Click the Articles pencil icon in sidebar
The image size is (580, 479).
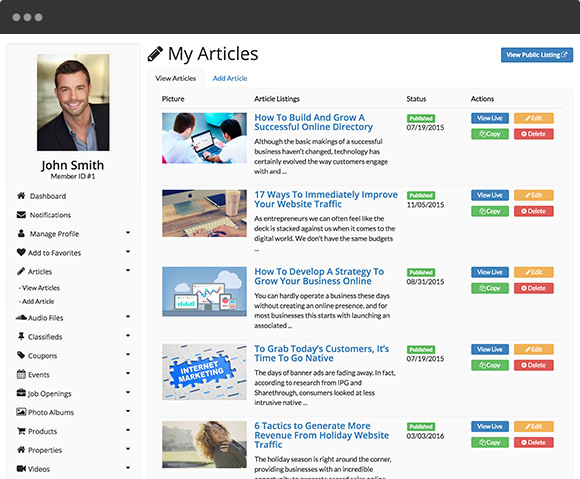tap(21, 271)
